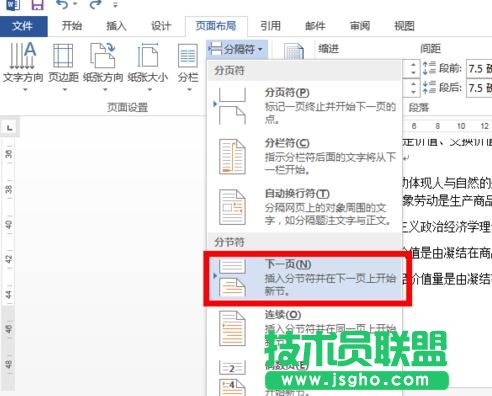This screenshot has height=396, width=492.
Task: Click the Undo arrow icon
Action: (62, 4)
